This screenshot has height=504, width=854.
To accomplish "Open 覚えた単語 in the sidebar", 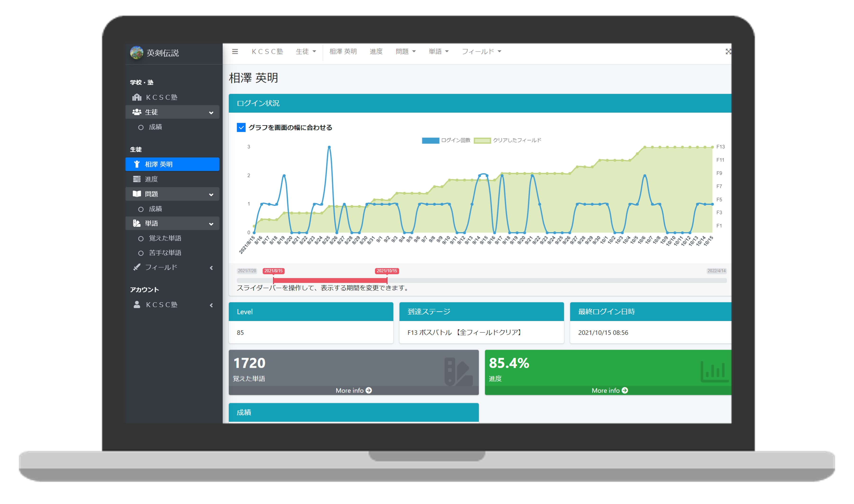I will click(x=172, y=239).
